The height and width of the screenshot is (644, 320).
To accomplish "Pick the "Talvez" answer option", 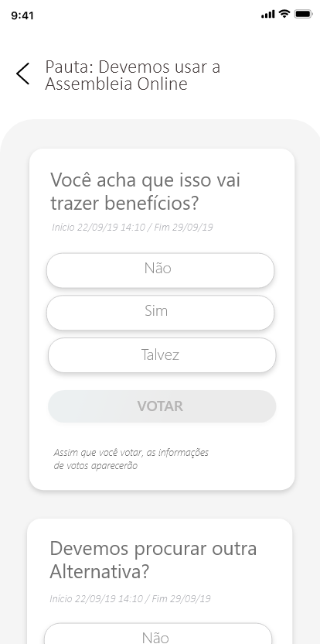I will tap(162, 355).
